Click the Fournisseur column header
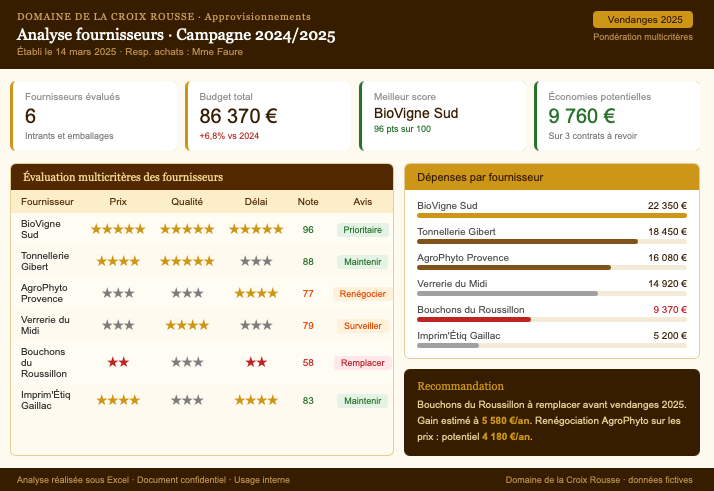The image size is (714, 491). [x=47, y=202]
